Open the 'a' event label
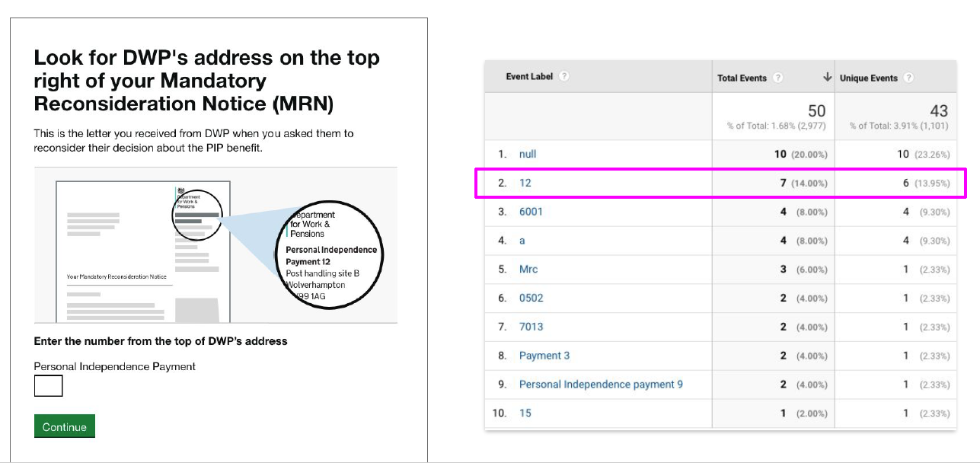This screenshot has height=463, width=980. (522, 241)
